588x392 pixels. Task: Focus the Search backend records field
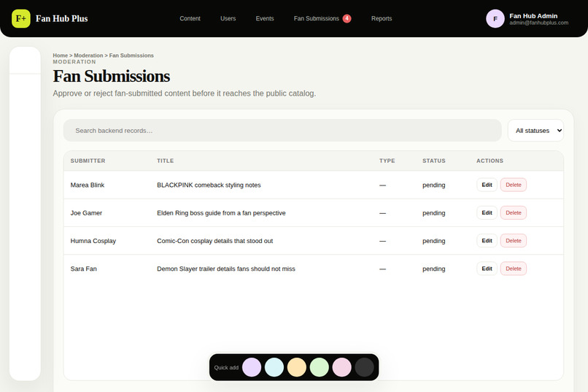(x=282, y=131)
